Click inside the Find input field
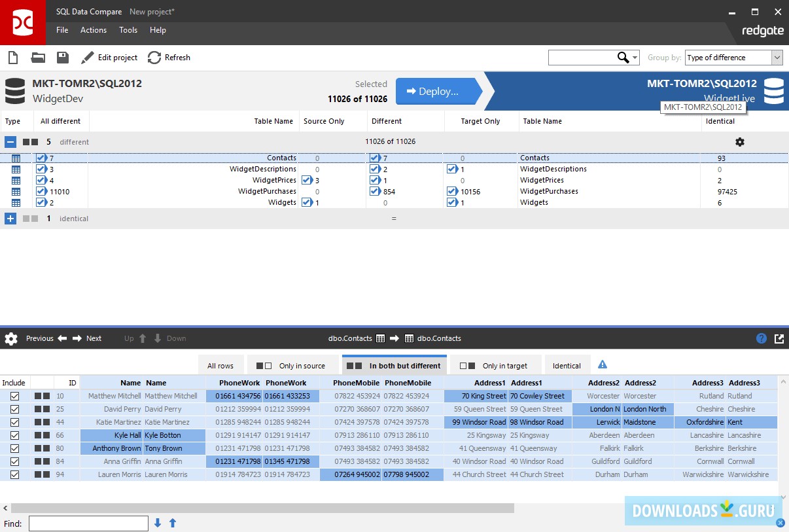 point(88,523)
